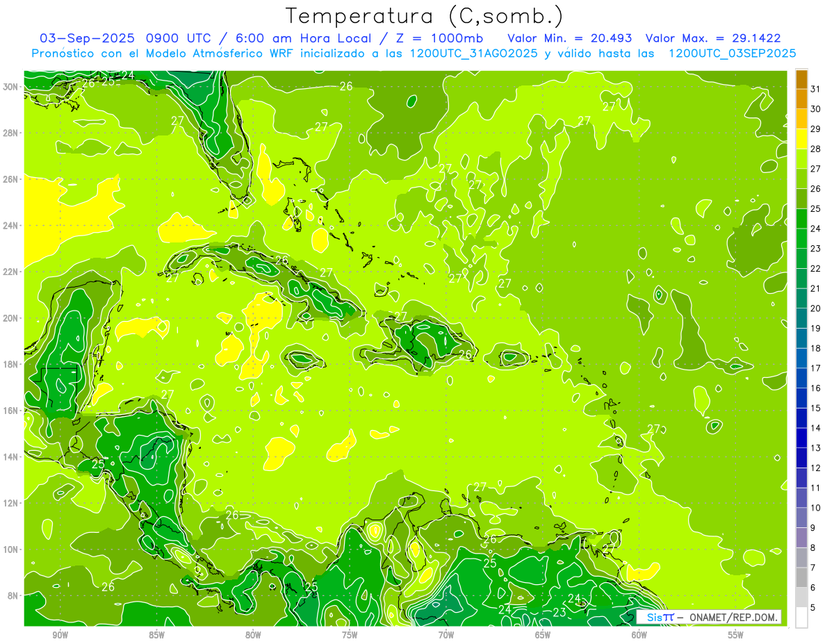The image size is (834, 644).
Task: Click the legend value label "15"
Action: click(816, 408)
